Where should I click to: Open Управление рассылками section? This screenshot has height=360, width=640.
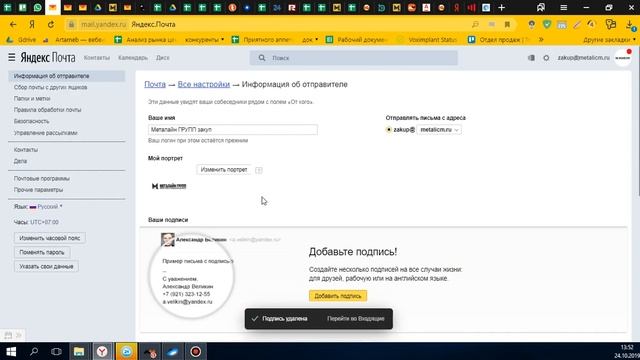45,133
